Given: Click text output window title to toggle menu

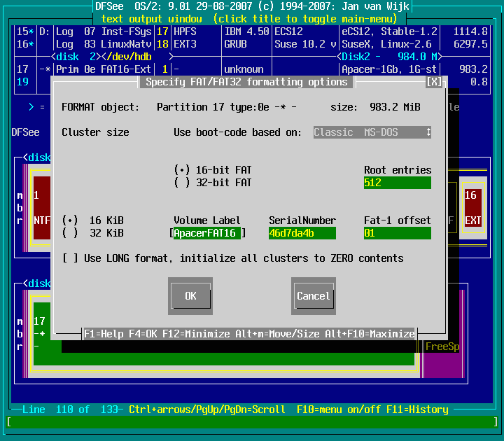Looking at the screenshot, I should coord(251,19).
